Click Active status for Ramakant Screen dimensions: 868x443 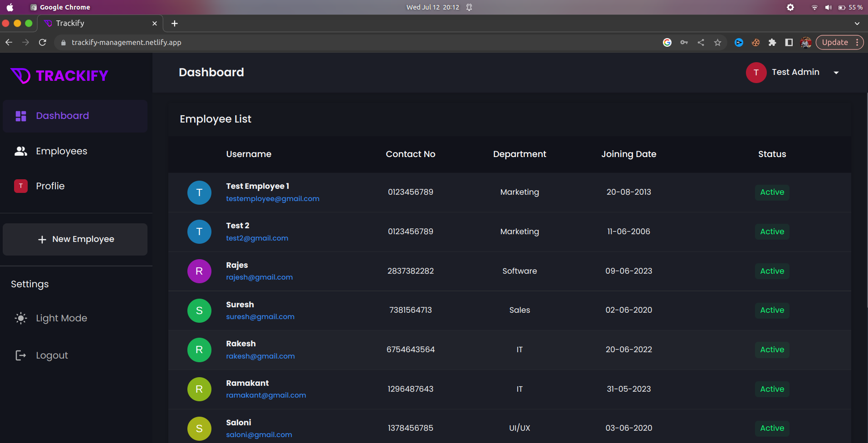[772, 389]
